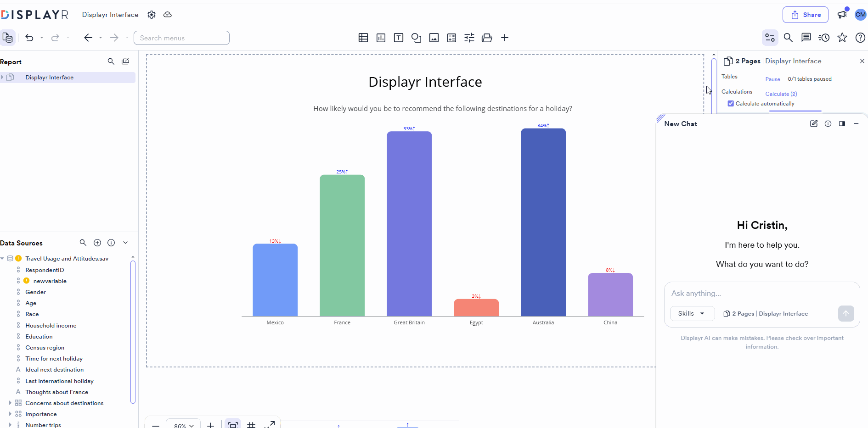Search within Data Sources

[83, 243]
